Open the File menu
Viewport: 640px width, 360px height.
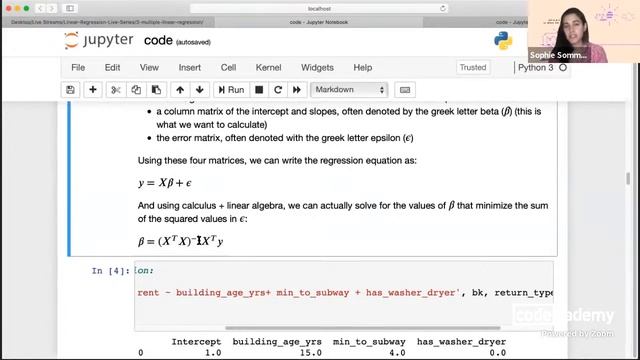point(78,67)
